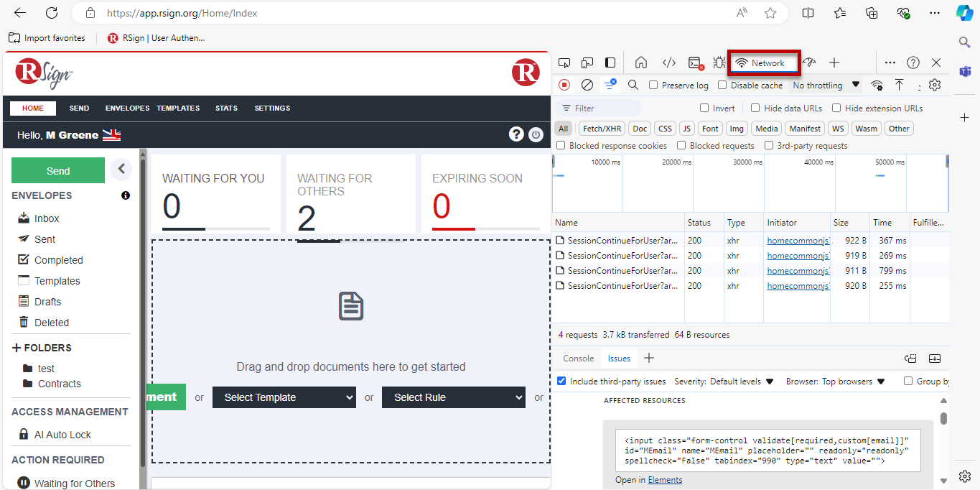Click the Envelopes info icon

[126, 195]
